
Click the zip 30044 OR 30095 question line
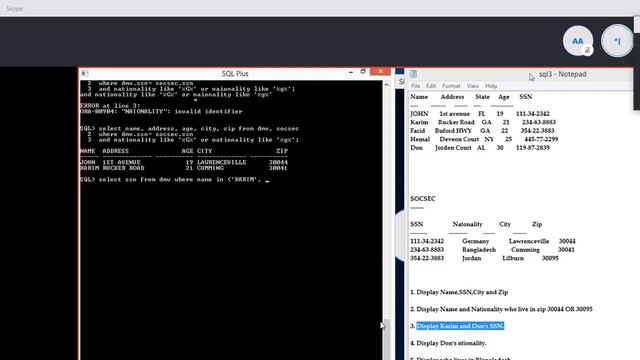(x=501, y=309)
